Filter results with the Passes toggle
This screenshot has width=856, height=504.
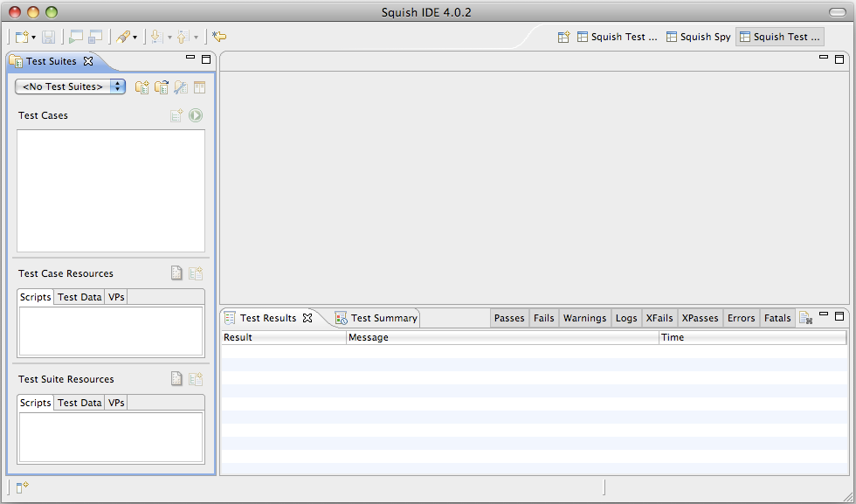(x=509, y=318)
